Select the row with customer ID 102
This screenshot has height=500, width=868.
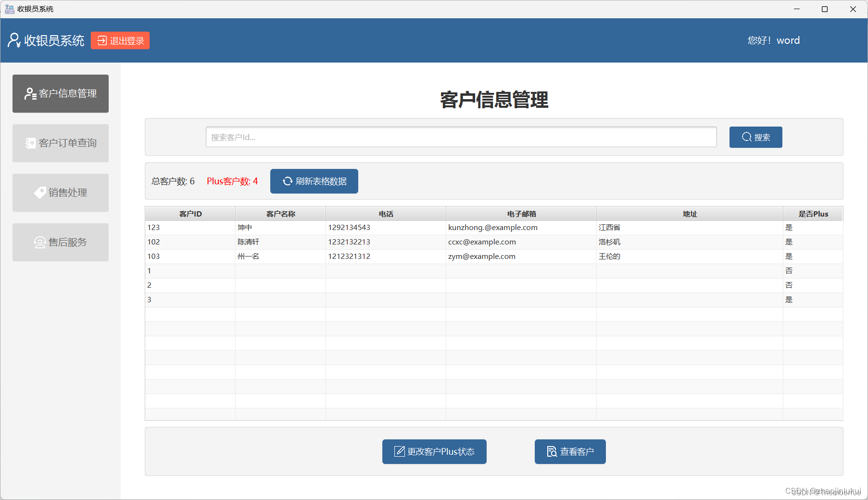pos(494,242)
